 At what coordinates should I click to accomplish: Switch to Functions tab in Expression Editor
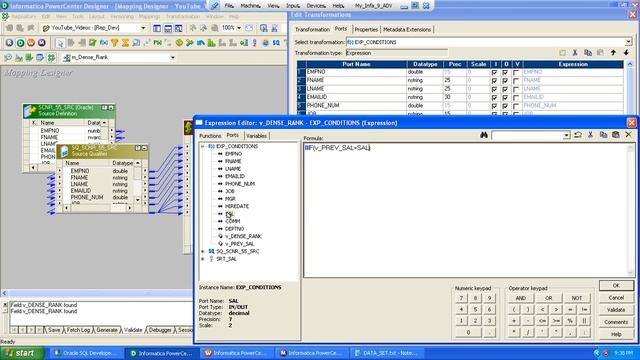[x=210, y=136]
